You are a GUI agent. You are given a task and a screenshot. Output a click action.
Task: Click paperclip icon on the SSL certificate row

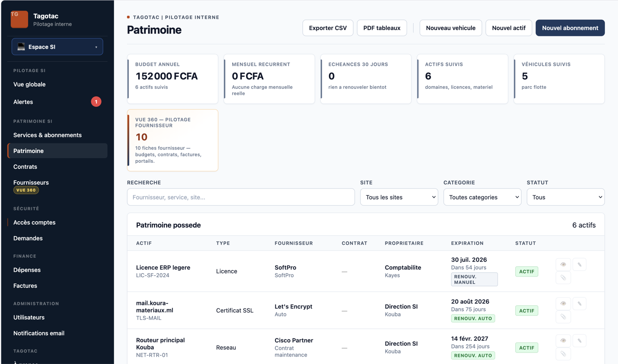click(563, 317)
